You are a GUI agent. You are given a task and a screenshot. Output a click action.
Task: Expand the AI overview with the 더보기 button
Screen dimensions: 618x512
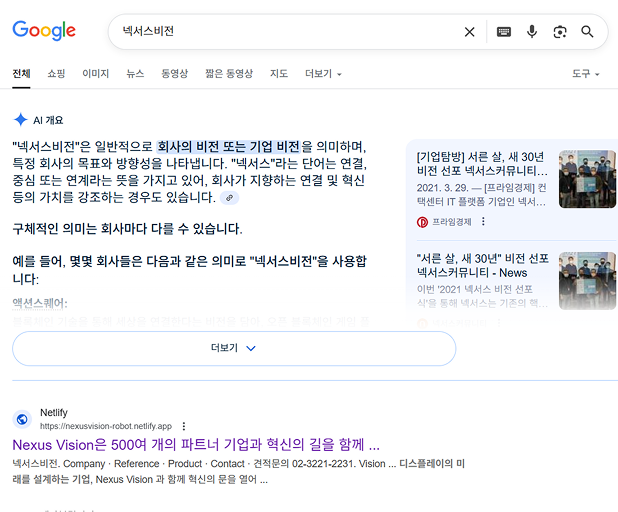pos(234,348)
